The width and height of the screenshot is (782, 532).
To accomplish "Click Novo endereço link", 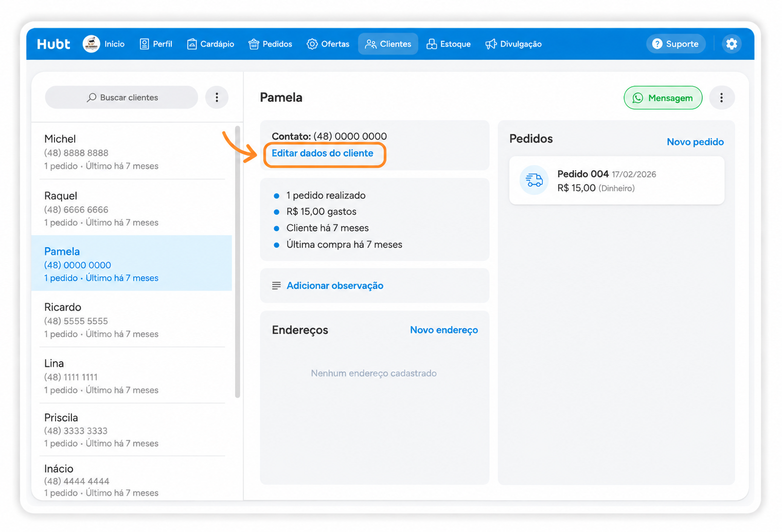I will coord(444,330).
